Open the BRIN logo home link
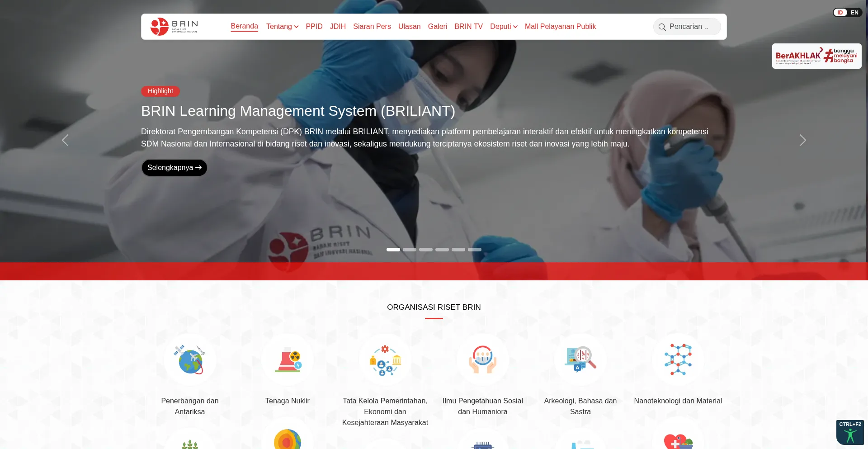This screenshot has height=449, width=868. [174, 27]
